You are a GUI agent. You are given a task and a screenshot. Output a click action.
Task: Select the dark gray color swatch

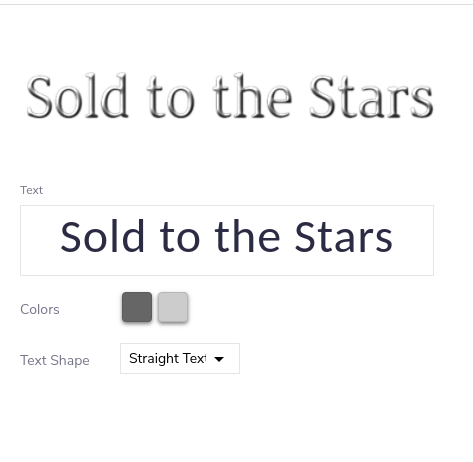tap(137, 307)
